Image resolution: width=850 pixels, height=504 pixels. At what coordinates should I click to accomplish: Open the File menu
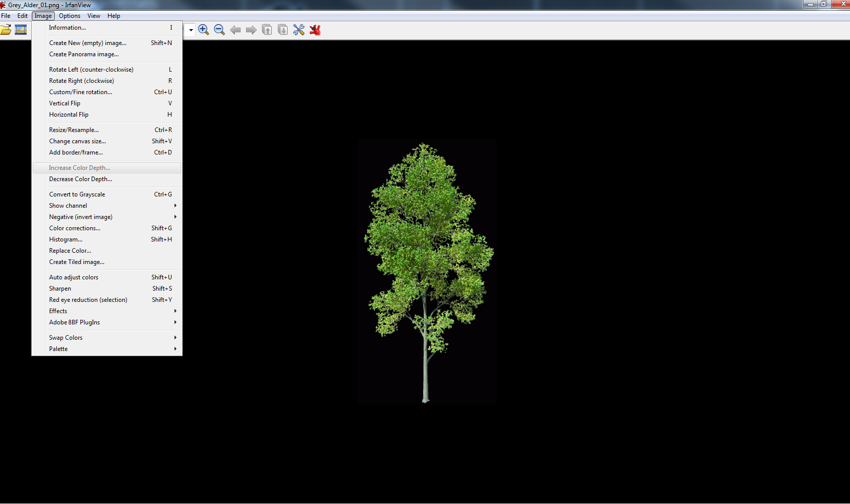(x=6, y=16)
